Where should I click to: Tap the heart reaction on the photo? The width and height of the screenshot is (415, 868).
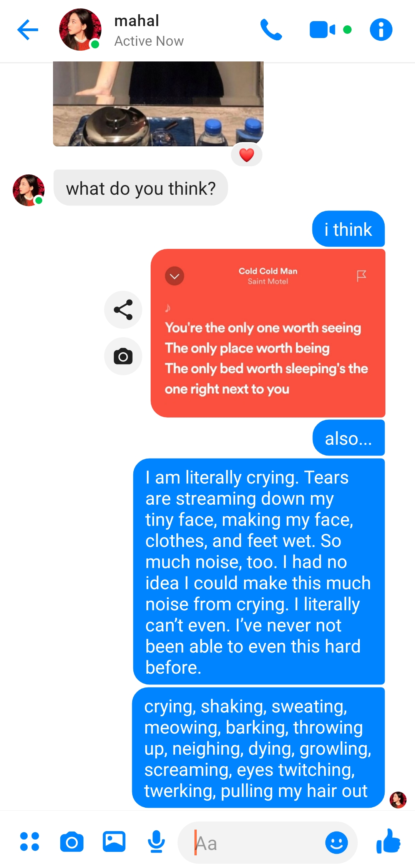pos(247,155)
